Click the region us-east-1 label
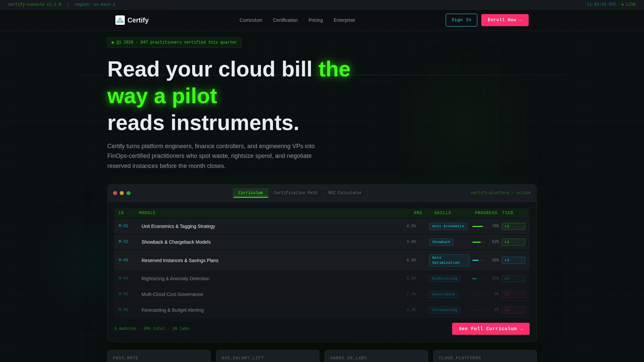 point(95,5)
